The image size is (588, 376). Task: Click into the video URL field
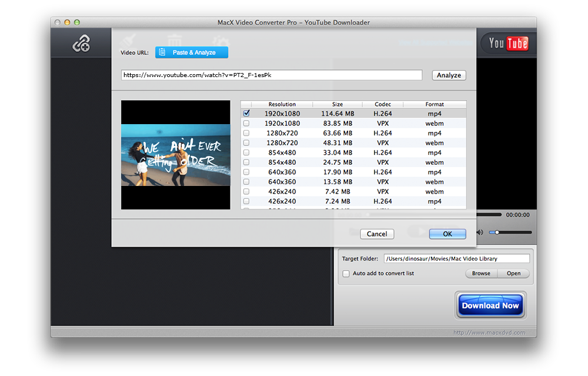[272, 75]
